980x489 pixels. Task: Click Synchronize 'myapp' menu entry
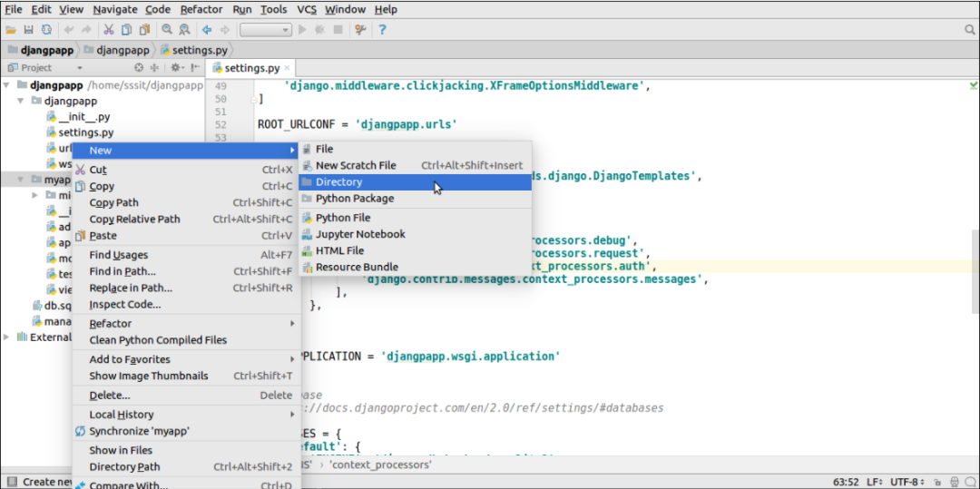point(186,431)
